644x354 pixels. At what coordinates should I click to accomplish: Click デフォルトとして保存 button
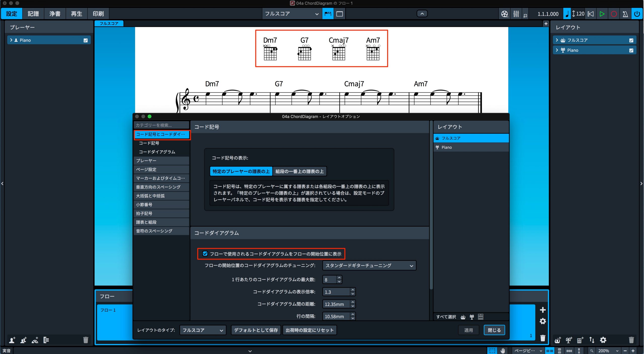click(x=256, y=330)
